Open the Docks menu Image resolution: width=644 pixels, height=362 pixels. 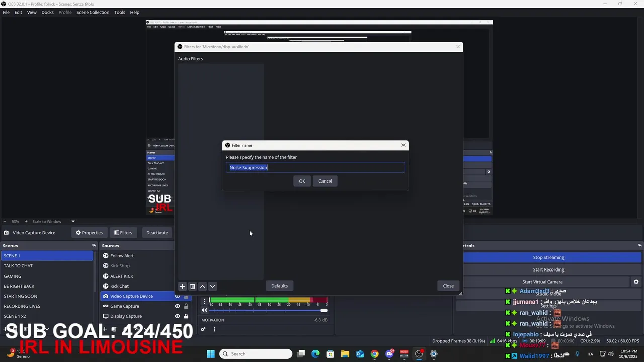click(47, 12)
